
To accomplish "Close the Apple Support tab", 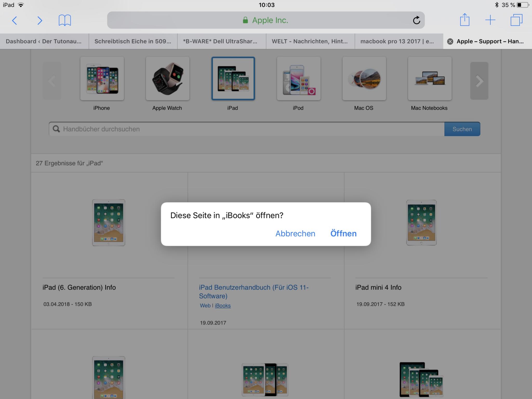I will pyautogui.click(x=450, y=42).
